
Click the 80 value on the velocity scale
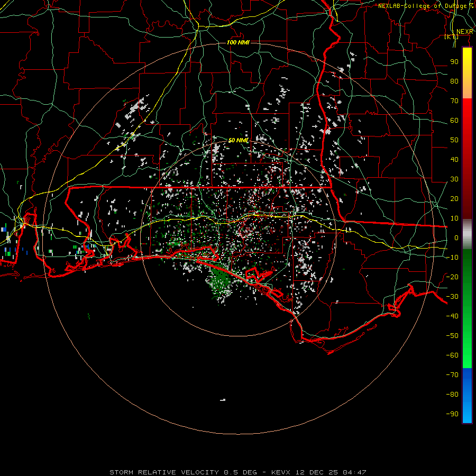click(454, 81)
